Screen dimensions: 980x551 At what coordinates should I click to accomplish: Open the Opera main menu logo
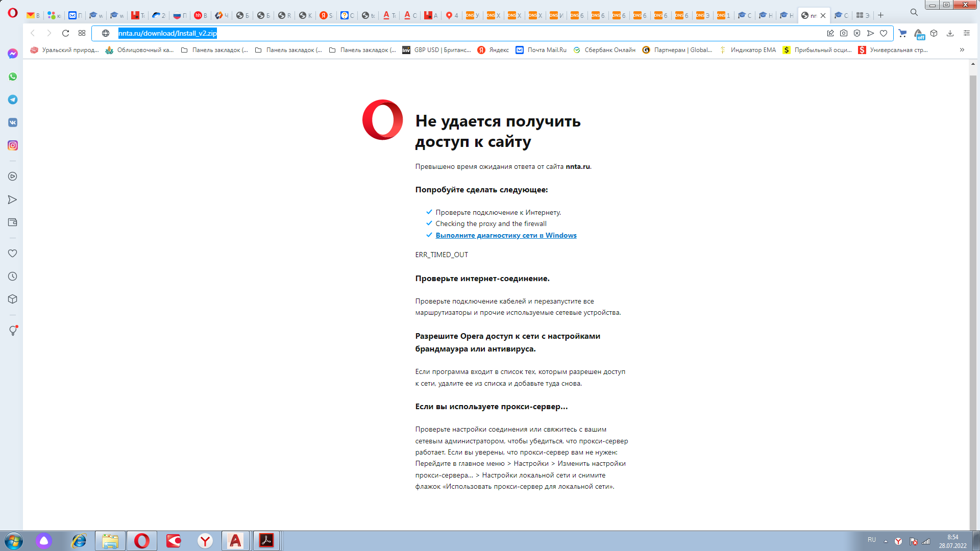point(13,13)
